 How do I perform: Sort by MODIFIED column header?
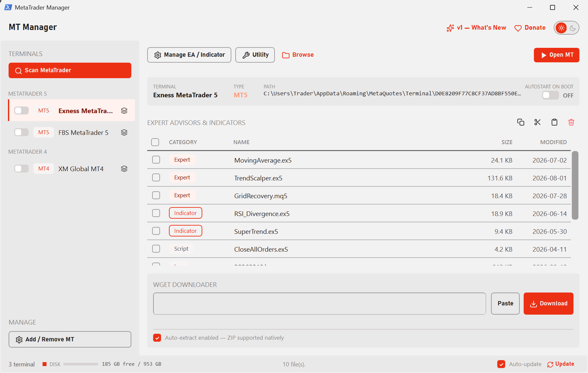[553, 142]
